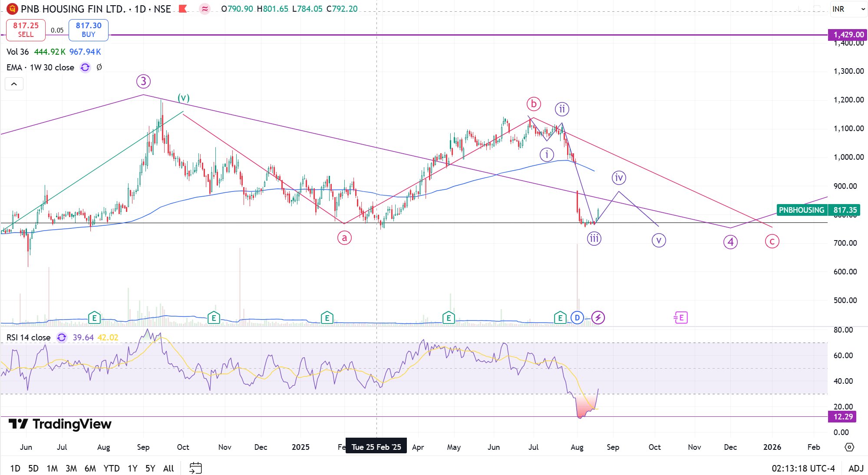868x475 pixels.
Task: Select the 1Y time range
Action: 132,468
